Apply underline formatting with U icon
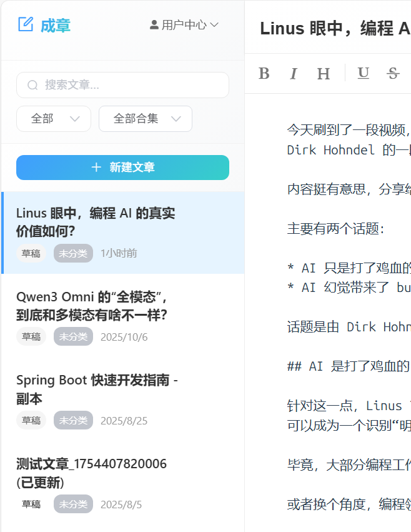The width and height of the screenshot is (411, 532). click(x=363, y=73)
